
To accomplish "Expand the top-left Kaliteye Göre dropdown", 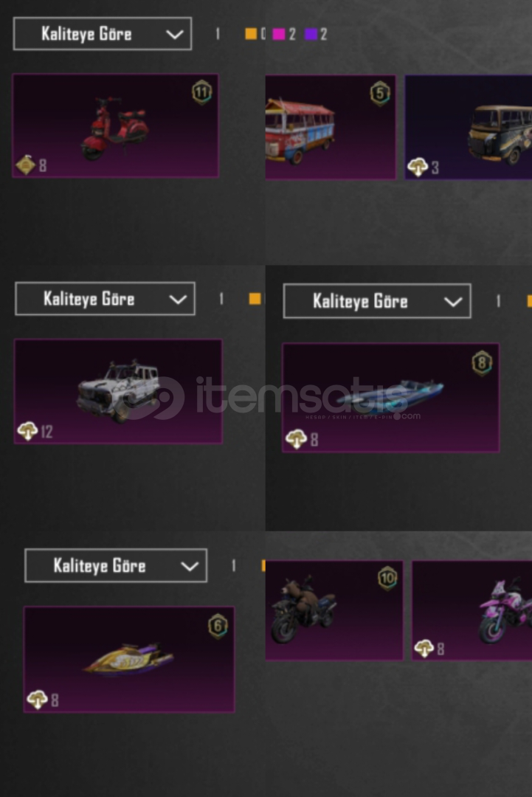I will point(103,33).
